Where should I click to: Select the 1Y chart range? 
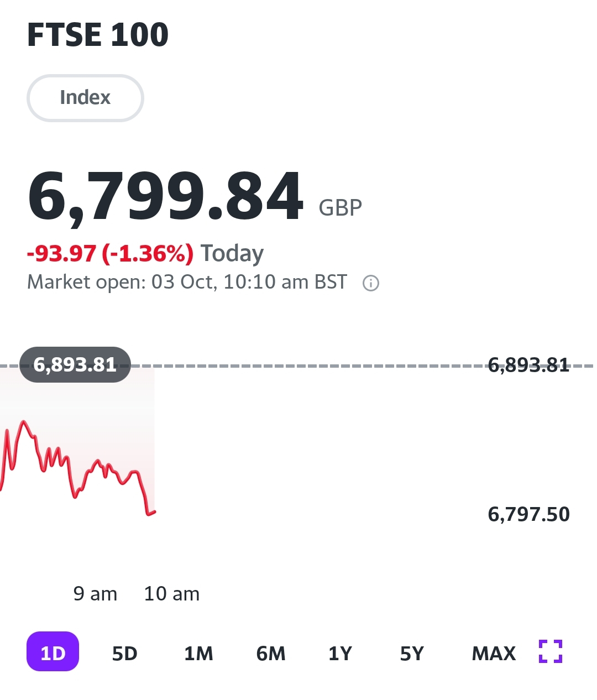[x=340, y=654]
